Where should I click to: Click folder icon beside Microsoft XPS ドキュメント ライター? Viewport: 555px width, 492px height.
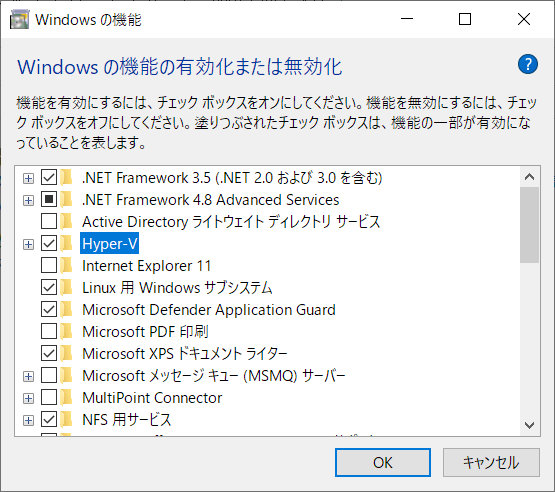(x=66, y=353)
